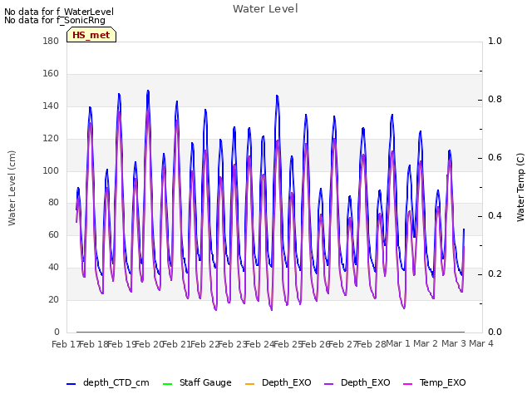Click 'No data for f_WaterLevel' message
The width and height of the screenshot is (532, 399).
point(59,12)
